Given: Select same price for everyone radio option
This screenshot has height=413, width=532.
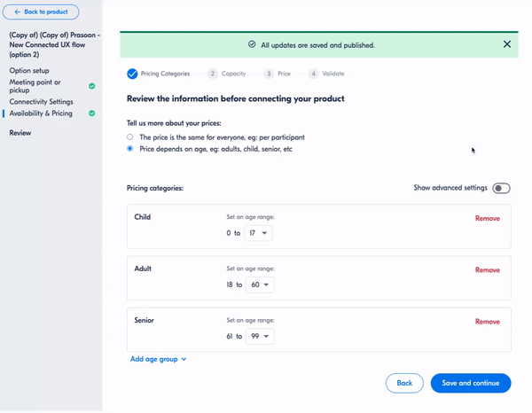Looking at the screenshot, I should (130, 137).
